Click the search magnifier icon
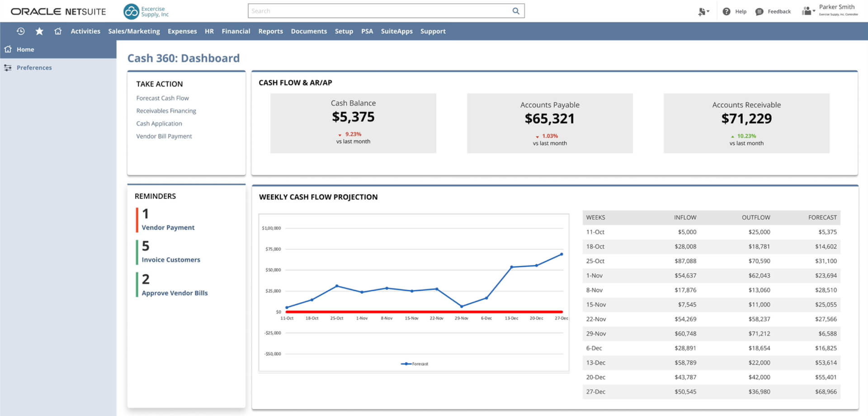868x416 pixels. (515, 11)
